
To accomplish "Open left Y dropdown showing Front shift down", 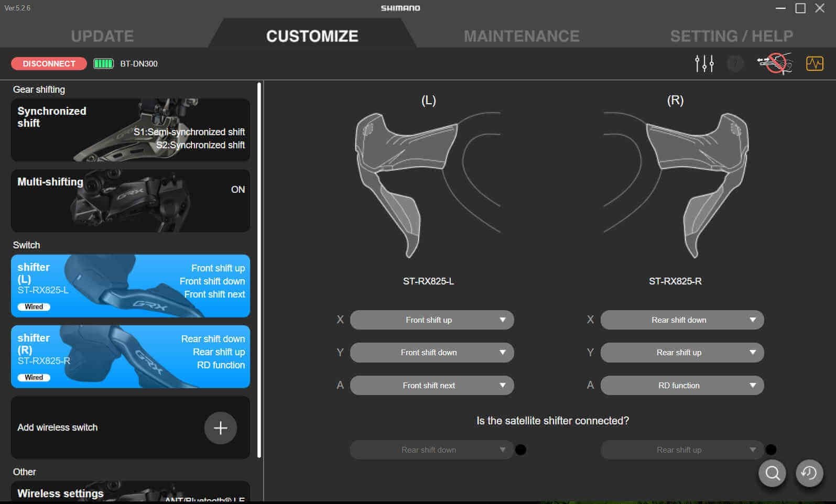I will [431, 353].
